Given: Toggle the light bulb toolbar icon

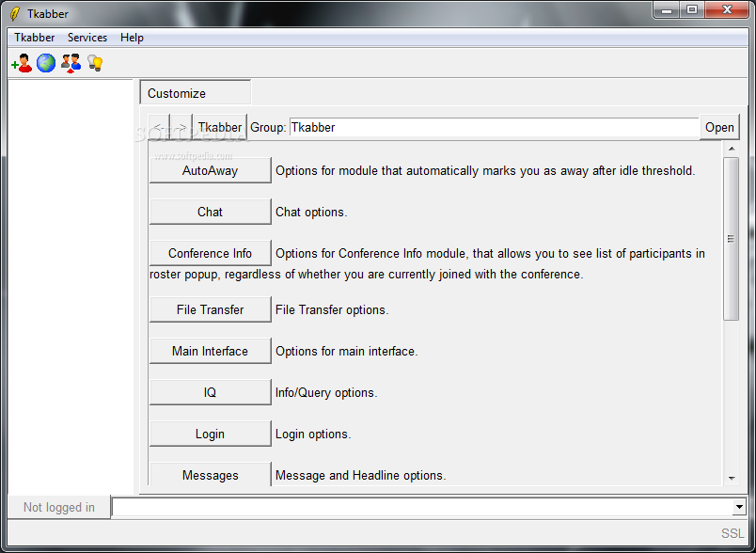Looking at the screenshot, I should [x=95, y=63].
